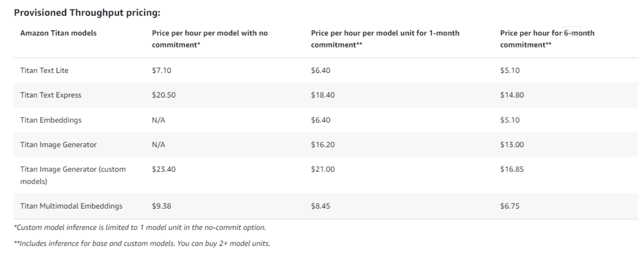
Task: Click the Titan Image Generator row label
Action: coord(58,145)
